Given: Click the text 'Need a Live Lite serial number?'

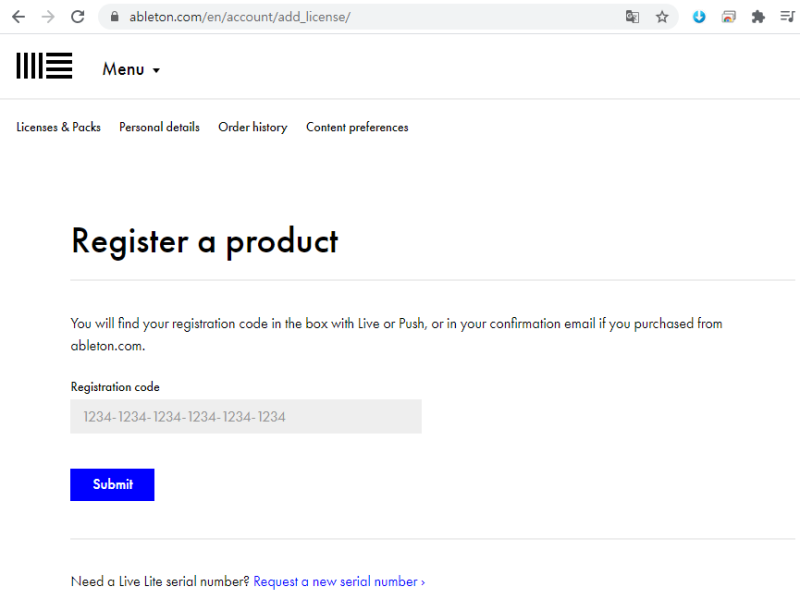Looking at the screenshot, I should click(160, 582).
